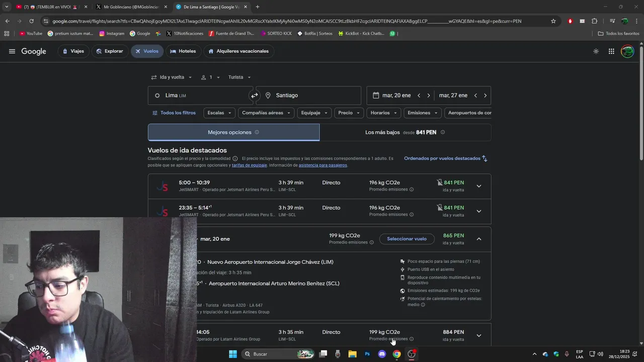Click emissions info icon on 5:00 JetSMART flight
Screen dimensions: 644x362
412,190
